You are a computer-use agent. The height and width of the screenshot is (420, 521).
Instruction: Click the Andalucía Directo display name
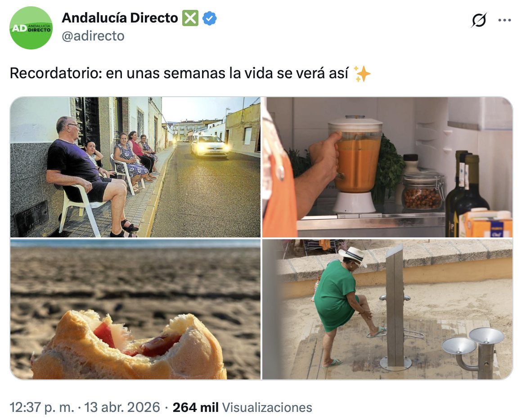(120, 18)
